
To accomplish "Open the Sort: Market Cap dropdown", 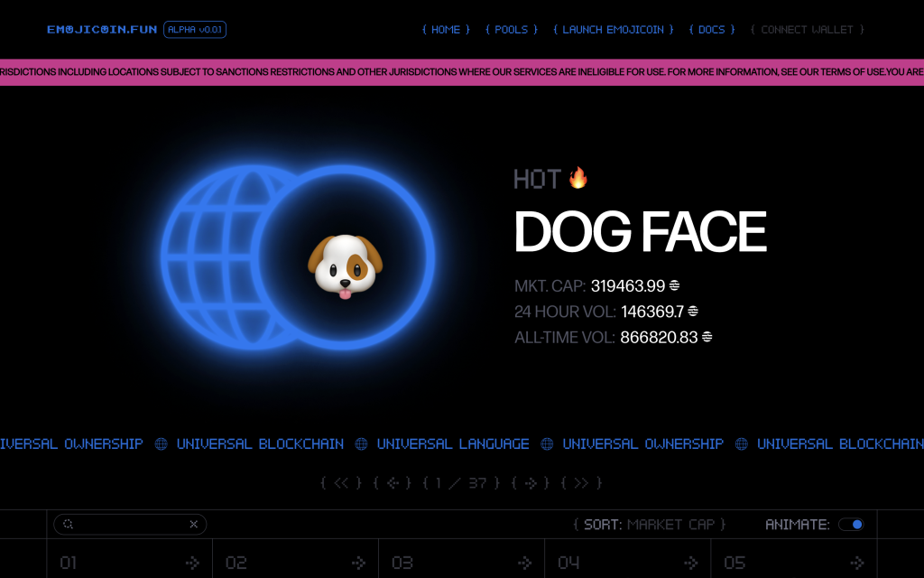I will click(x=649, y=525).
